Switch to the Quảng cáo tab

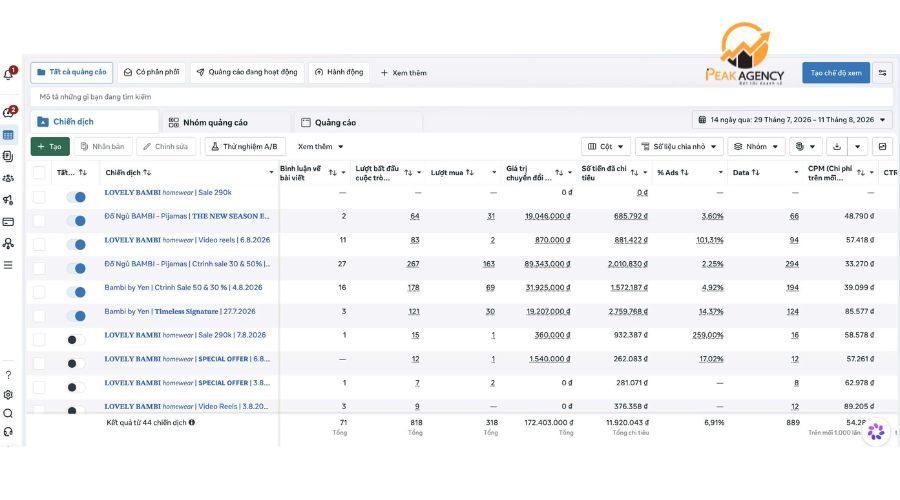[359, 122]
